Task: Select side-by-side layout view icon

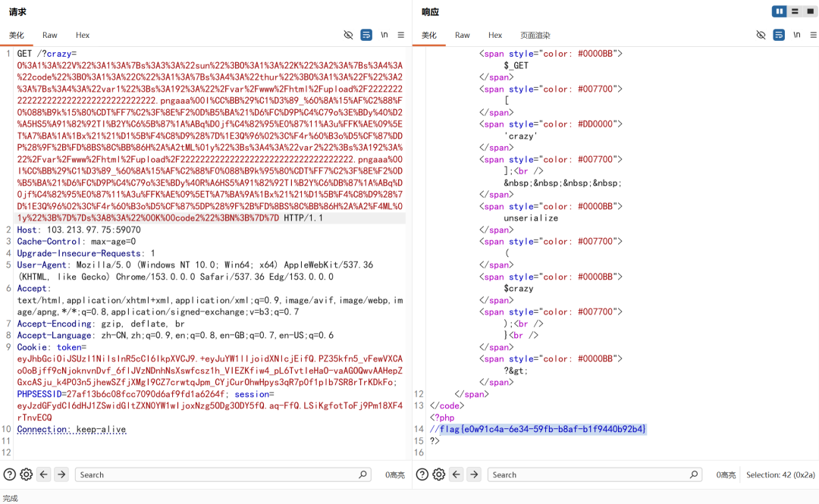Action: click(780, 11)
